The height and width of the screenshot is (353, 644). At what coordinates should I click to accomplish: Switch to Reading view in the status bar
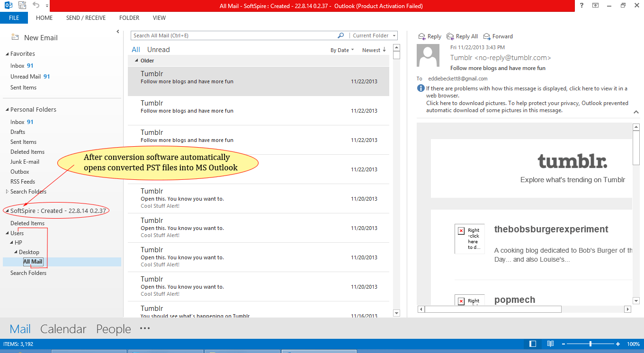[550, 344]
